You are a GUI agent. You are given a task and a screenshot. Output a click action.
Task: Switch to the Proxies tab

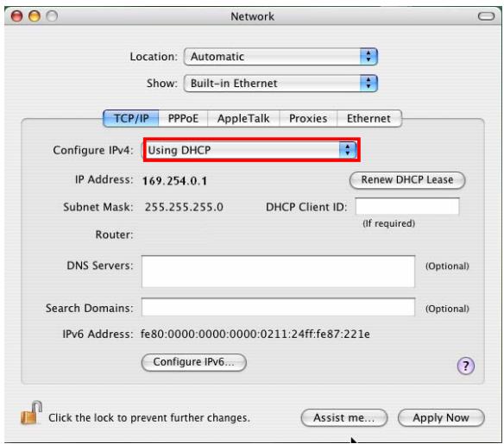tap(308, 118)
